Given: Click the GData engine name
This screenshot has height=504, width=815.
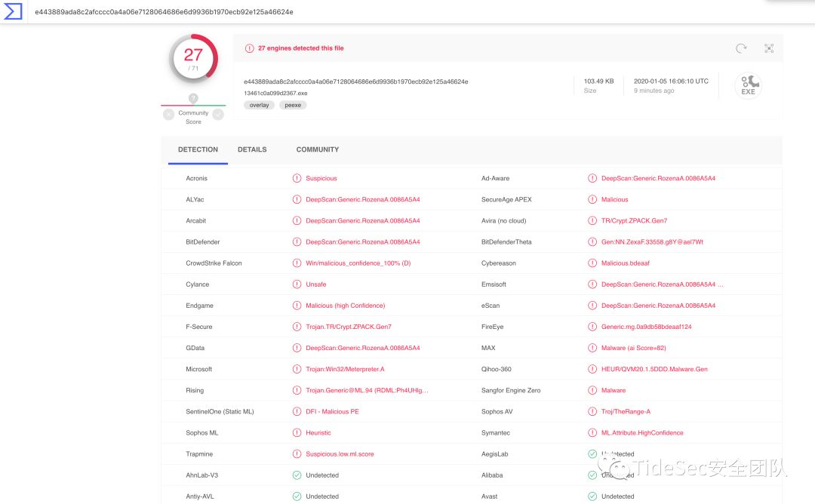Looking at the screenshot, I should (x=195, y=348).
